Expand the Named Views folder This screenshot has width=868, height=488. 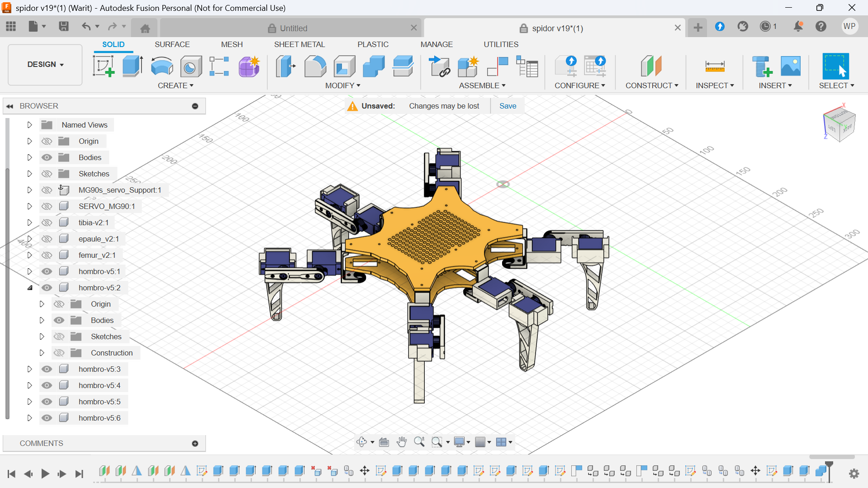pos(30,125)
